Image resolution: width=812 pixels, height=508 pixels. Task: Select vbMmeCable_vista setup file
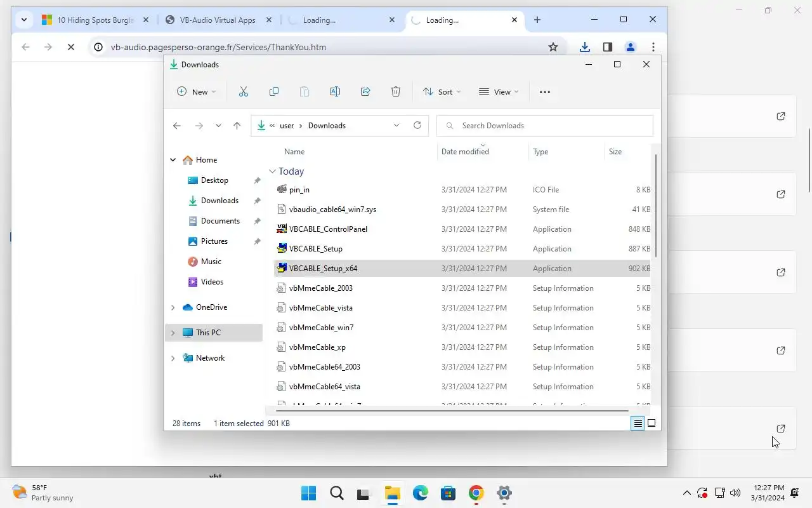463,308
